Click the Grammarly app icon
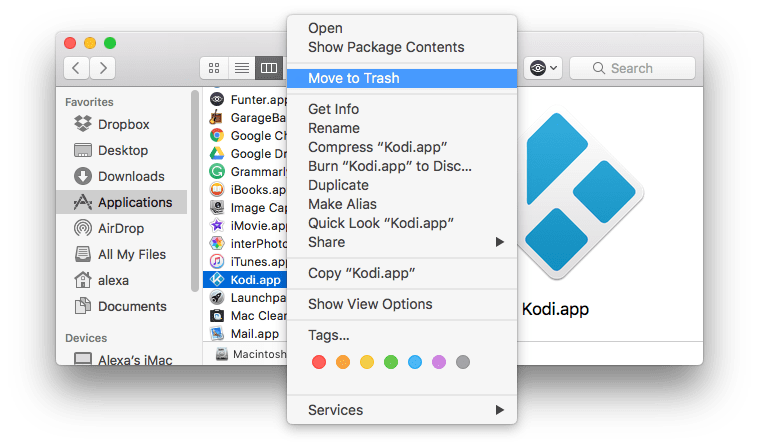This screenshot has width=759, height=445. [217, 171]
